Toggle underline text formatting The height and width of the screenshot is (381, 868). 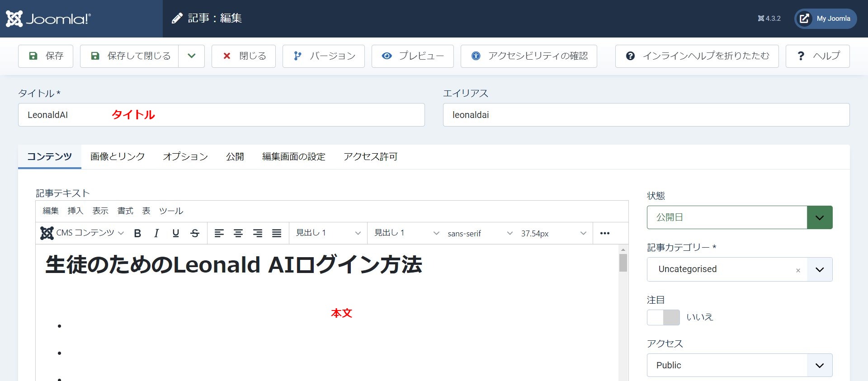pyautogui.click(x=175, y=233)
